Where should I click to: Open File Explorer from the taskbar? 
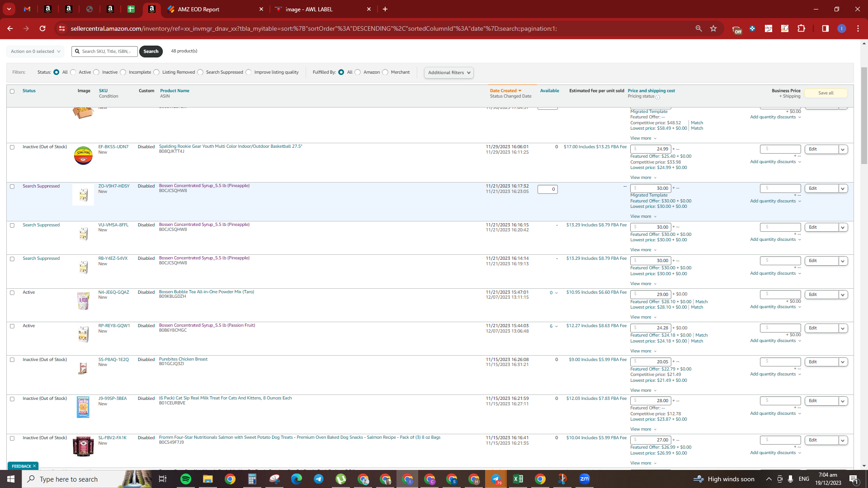[208, 479]
